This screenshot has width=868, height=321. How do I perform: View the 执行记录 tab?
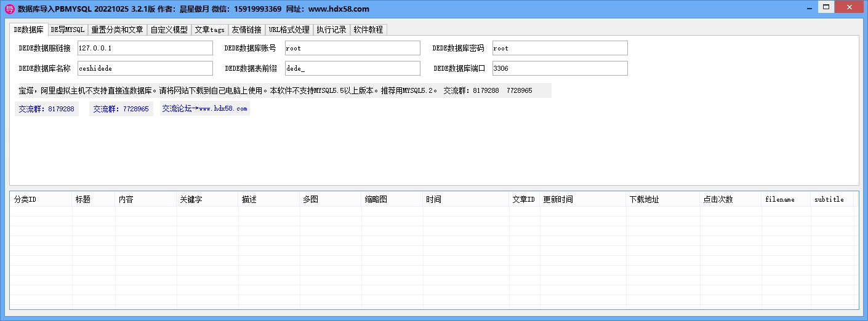click(x=331, y=30)
